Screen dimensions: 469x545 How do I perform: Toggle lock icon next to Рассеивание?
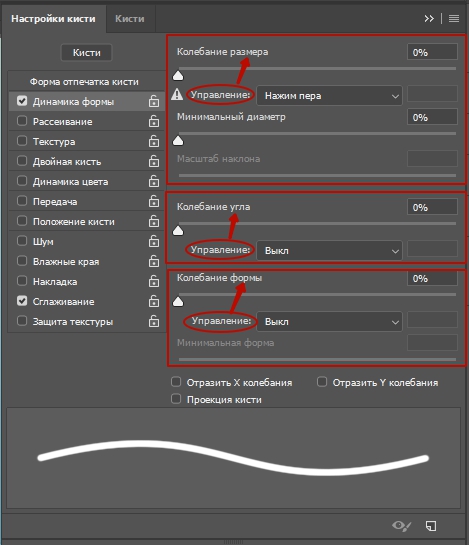point(154,121)
